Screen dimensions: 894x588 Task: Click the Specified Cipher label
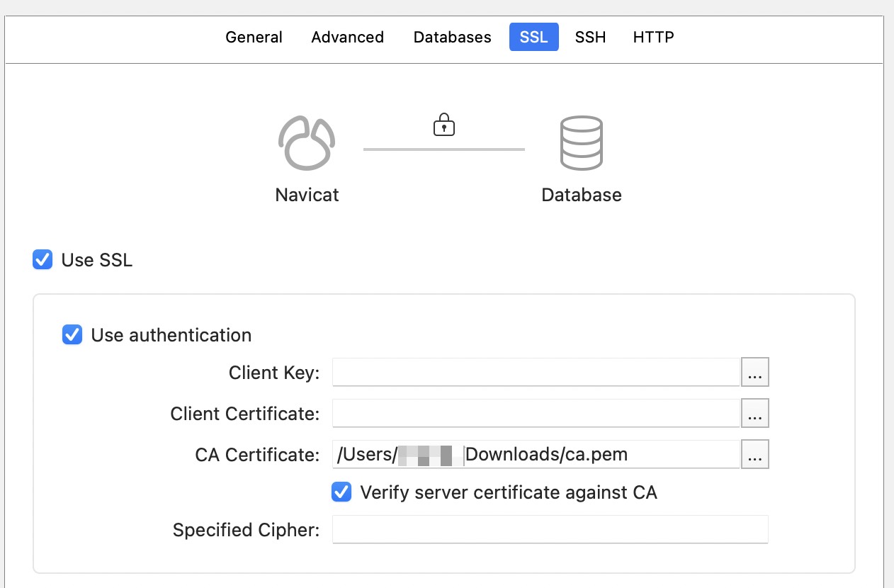[246, 530]
